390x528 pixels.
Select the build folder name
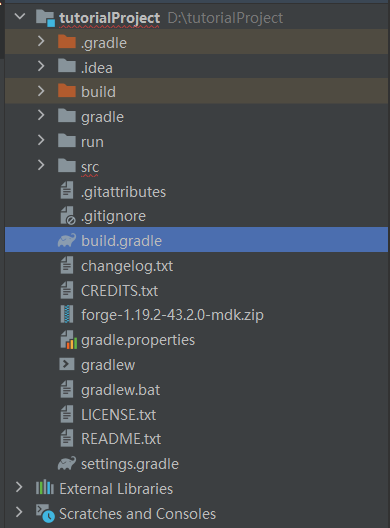coord(98,92)
